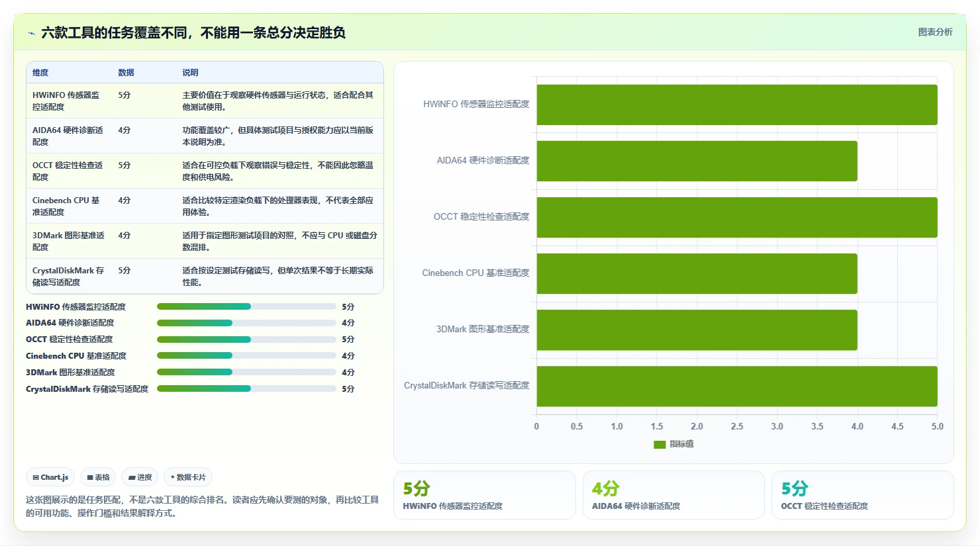Click the AIDA64 硬件诊断适配度 progress bar
980x546 pixels.
(246, 323)
